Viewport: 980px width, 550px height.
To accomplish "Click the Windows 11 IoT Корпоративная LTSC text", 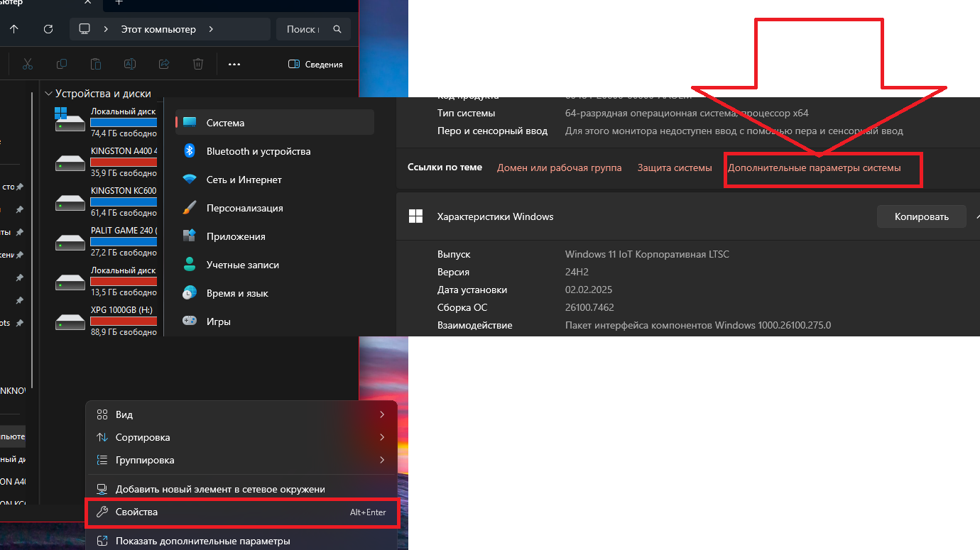I will [647, 254].
